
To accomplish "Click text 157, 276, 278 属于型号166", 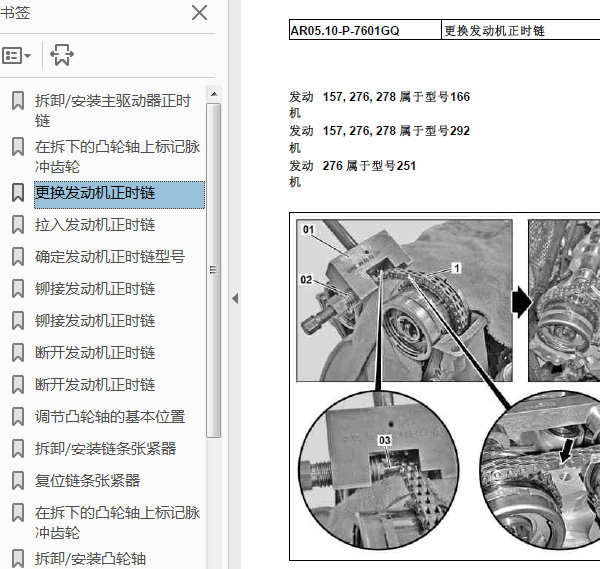I will tap(396, 97).
